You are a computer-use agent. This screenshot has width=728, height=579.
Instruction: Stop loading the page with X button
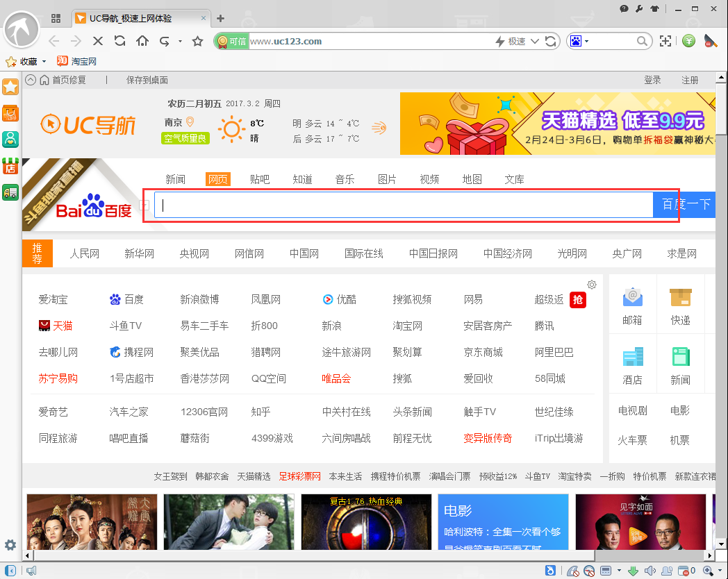(98, 42)
